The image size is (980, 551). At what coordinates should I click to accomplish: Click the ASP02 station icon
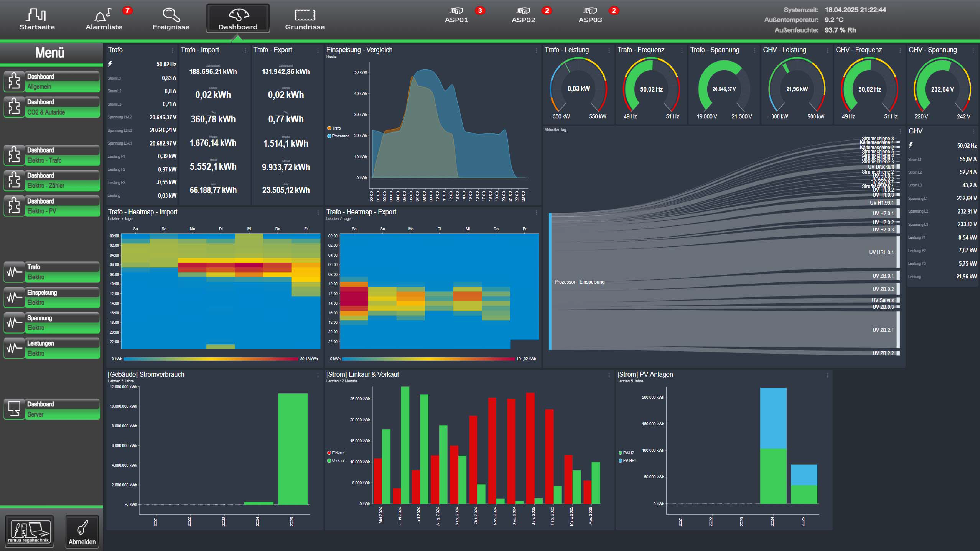[x=523, y=15]
